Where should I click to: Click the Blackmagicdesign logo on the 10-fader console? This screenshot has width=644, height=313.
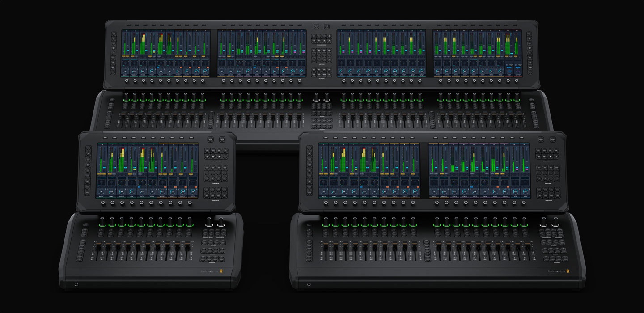tap(212, 271)
